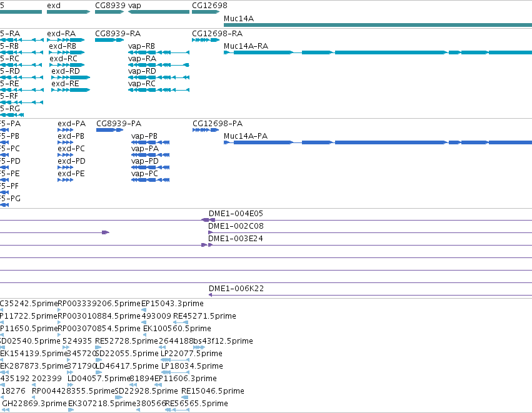The image size is (532, 413).
Task: Select feature 202399
Action: [x=47, y=379]
